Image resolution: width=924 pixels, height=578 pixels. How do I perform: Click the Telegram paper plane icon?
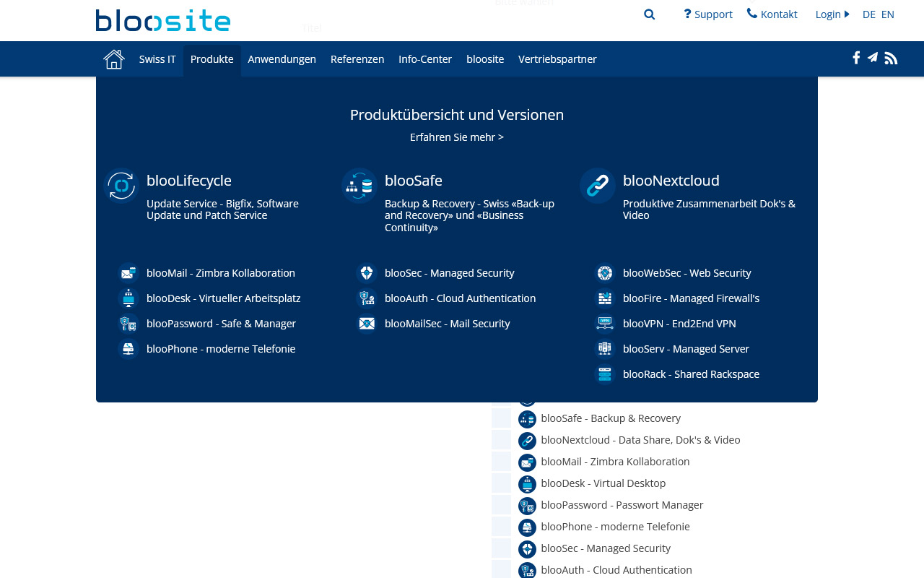coord(873,58)
